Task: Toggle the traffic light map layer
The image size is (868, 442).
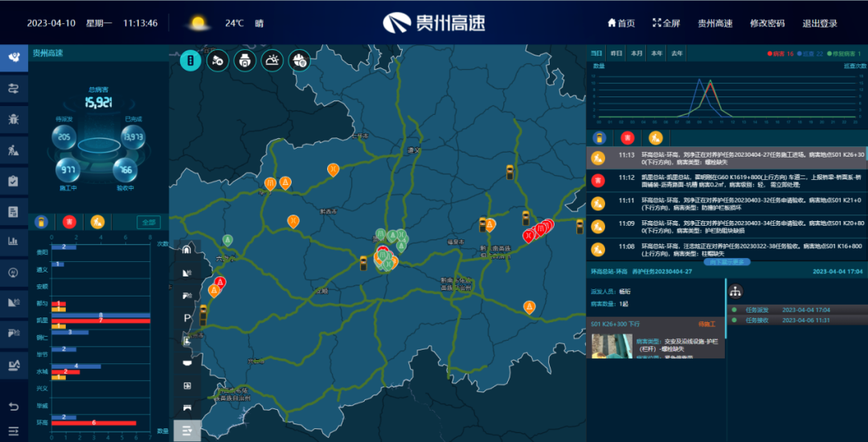Action: click(190, 61)
